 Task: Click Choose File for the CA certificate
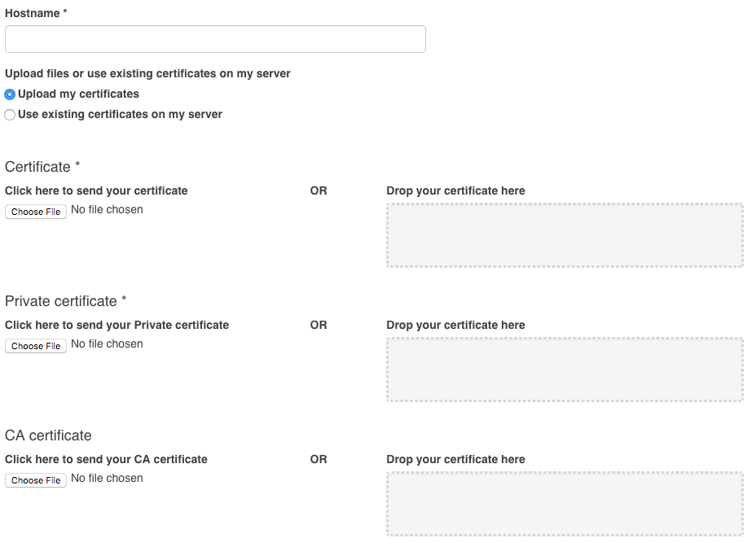click(36, 480)
